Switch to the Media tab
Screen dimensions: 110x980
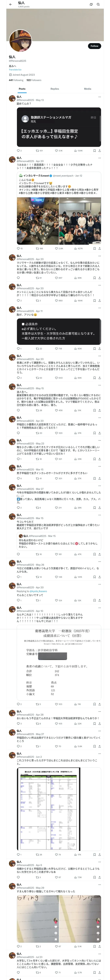87,89
